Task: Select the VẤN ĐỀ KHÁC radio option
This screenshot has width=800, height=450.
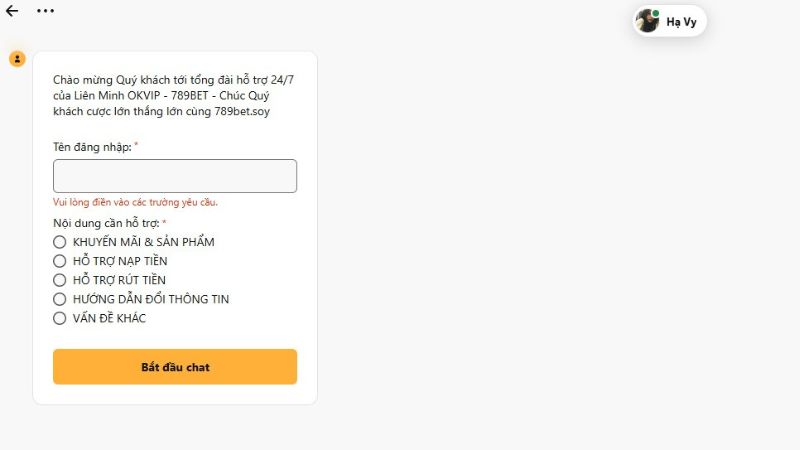Action: coord(60,318)
